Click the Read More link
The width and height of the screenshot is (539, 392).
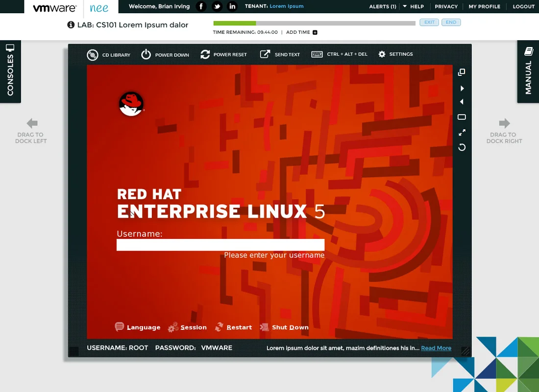pos(436,348)
